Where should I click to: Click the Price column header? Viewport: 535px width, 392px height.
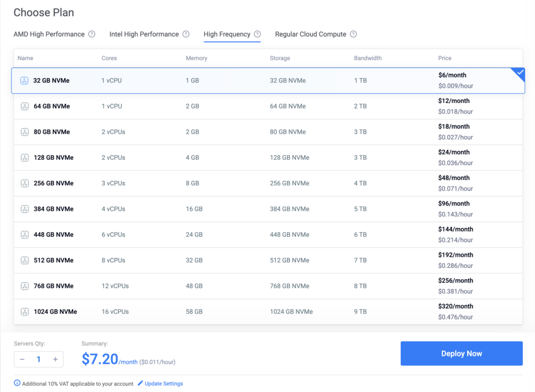coord(445,58)
